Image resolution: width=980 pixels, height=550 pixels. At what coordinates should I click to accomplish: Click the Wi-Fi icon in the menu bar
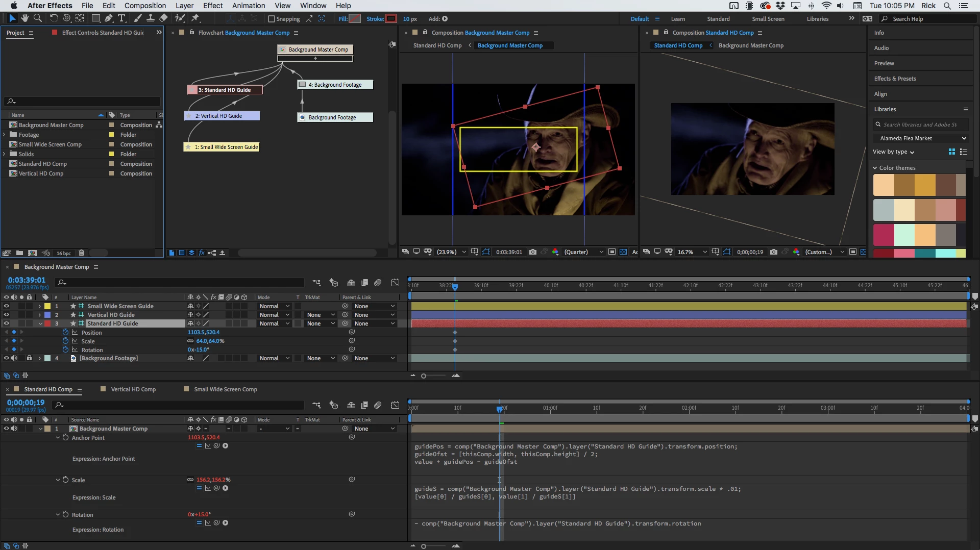point(826,6)
